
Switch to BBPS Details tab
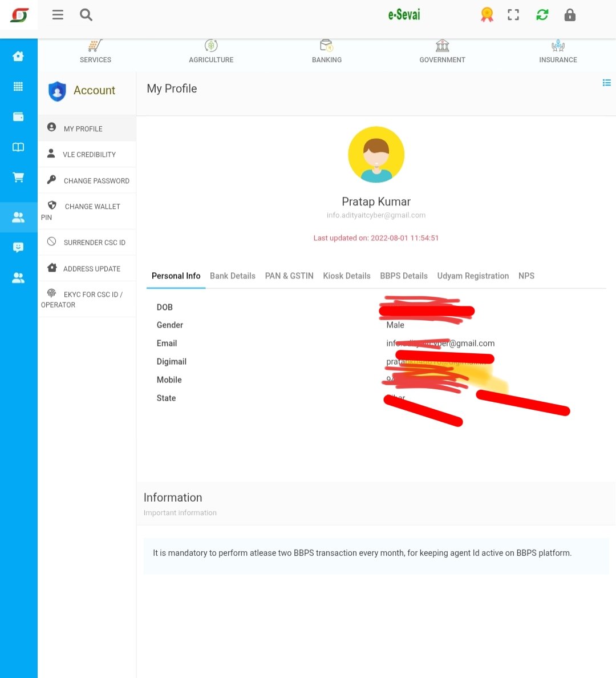pyautogui.click(x=404, y=276)
